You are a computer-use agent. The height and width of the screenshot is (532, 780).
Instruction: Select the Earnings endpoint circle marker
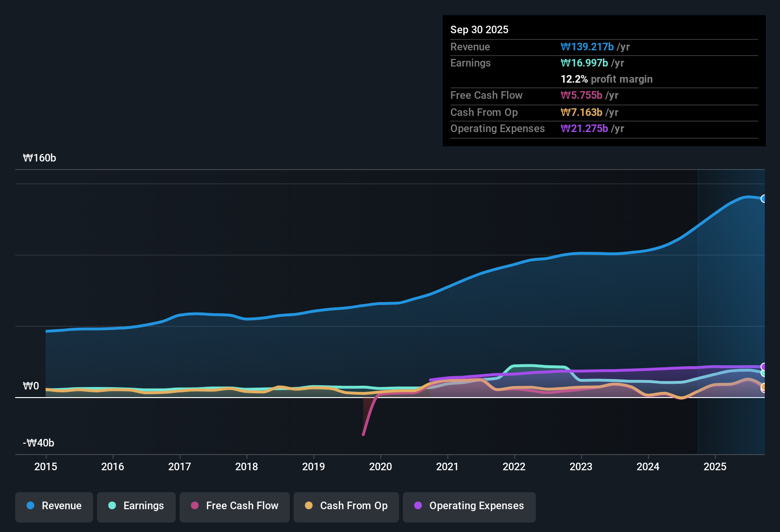click(764, 374)
